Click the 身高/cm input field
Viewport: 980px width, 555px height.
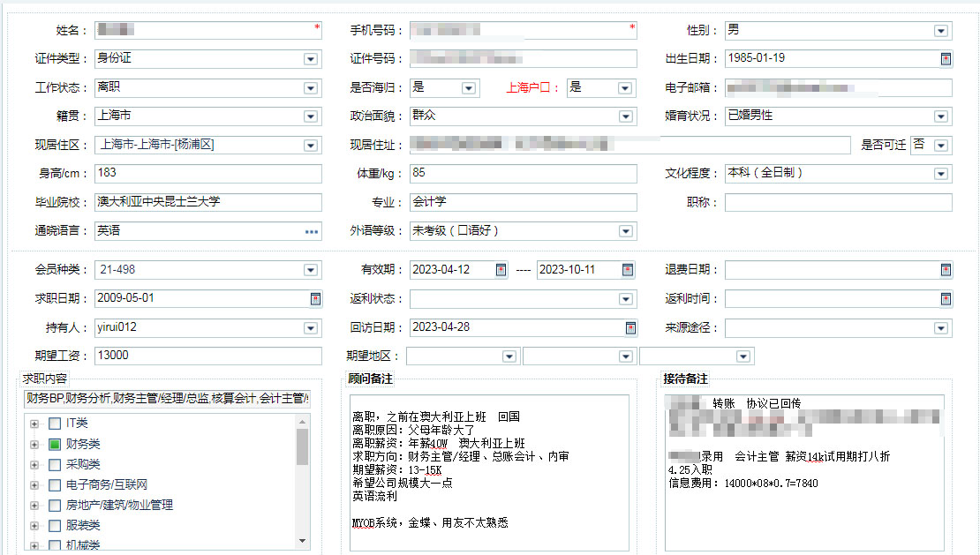pyautogui.click(x=208, y=174)
